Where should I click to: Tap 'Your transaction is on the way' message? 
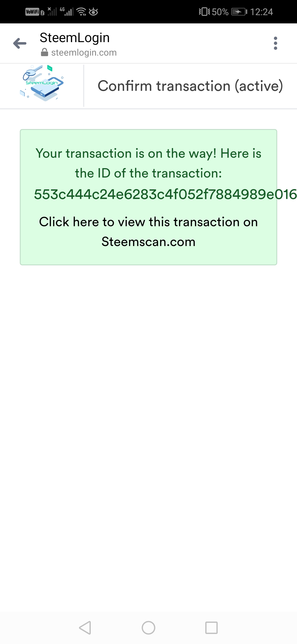pyautogui.click(x=148, y=163)
